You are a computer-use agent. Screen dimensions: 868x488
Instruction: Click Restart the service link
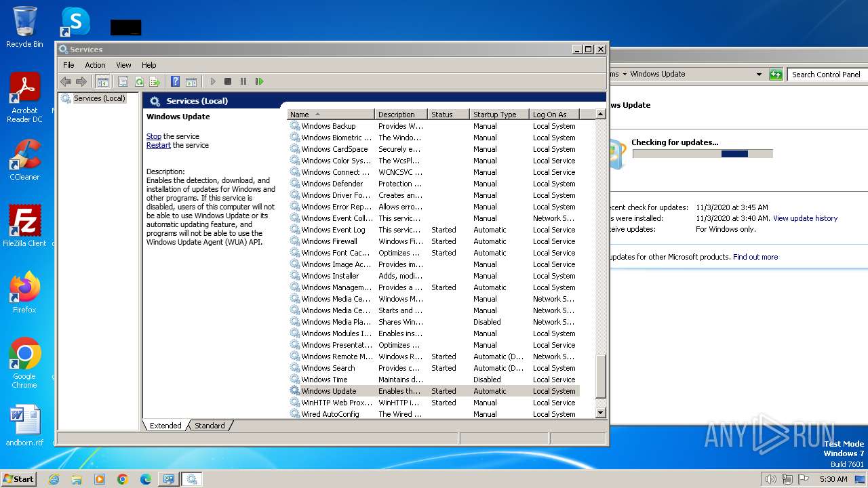pos(159,145)
